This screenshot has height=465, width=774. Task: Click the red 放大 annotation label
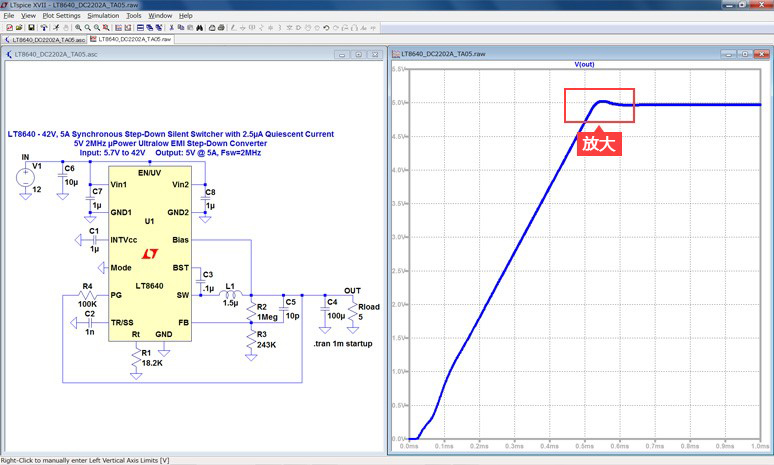tap(601, 143)
